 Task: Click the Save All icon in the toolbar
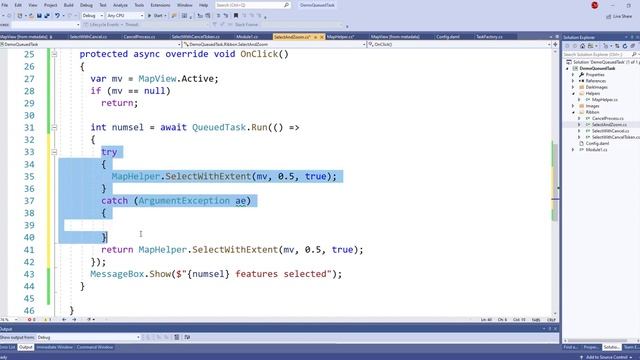(47, 16)
